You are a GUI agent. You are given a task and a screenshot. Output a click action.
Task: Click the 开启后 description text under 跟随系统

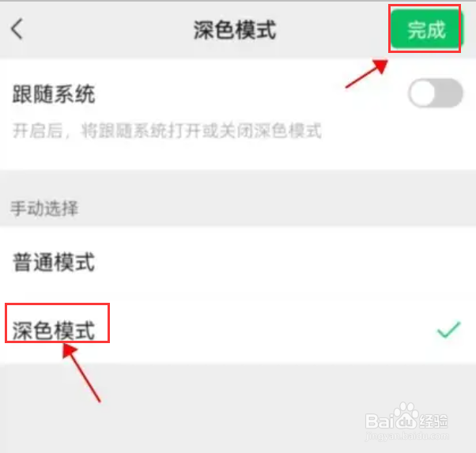[167, 131]
